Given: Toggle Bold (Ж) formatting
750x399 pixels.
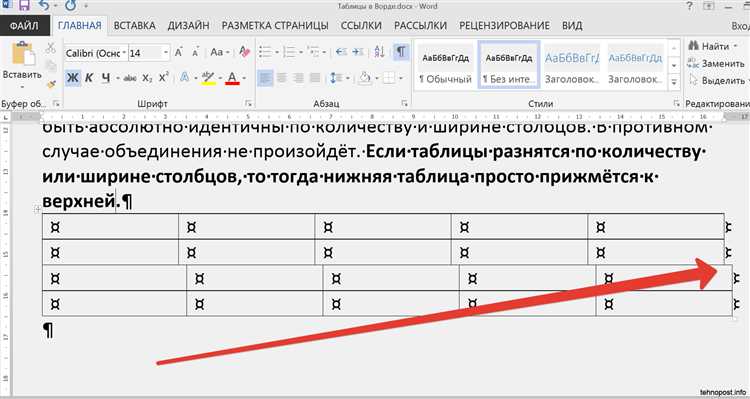Looking at the screenshot, I should 73,78.
